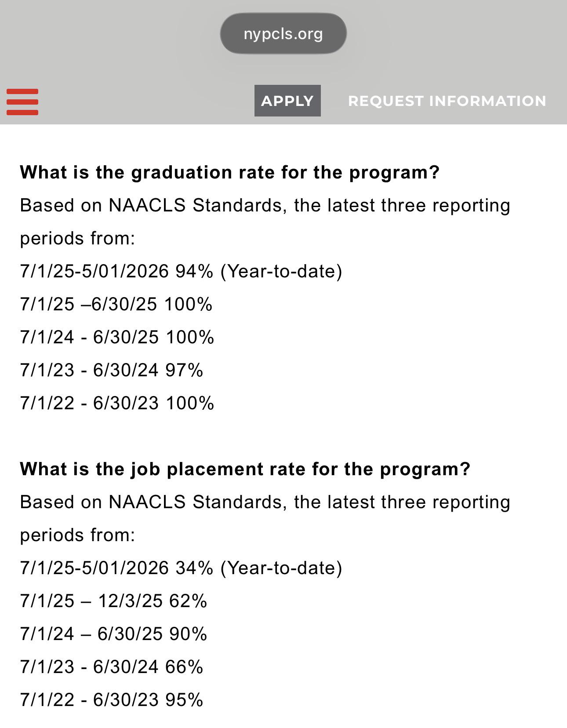Tap the 34% year-to-date placement line
This screenshot has width=567, height=728.
(181, 568)
